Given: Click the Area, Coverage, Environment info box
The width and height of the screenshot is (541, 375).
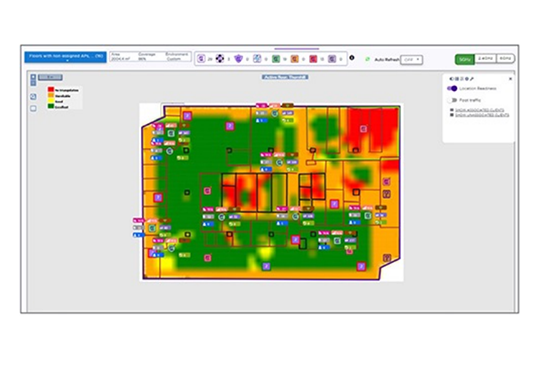Looking at the screenshot, I should pyautogui.click(x=150, y=57).
